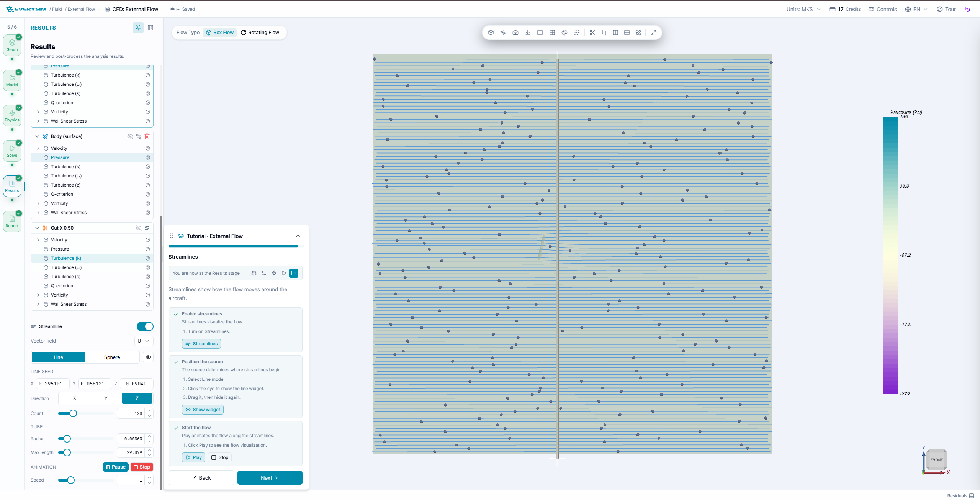Click the Max length value field
The height and width of the screenshot is (500, 980).
click(x=131, y=452)
